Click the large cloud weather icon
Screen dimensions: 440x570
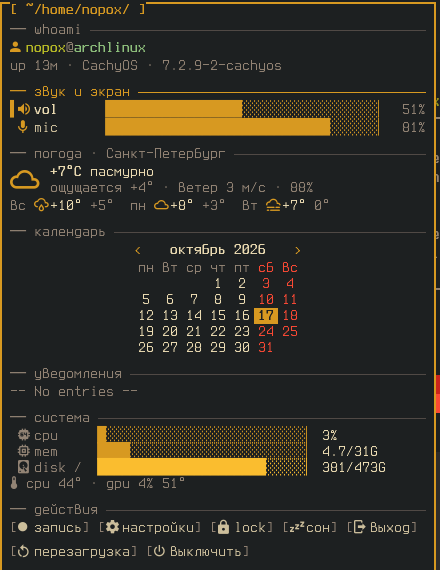tap(24, 180)
